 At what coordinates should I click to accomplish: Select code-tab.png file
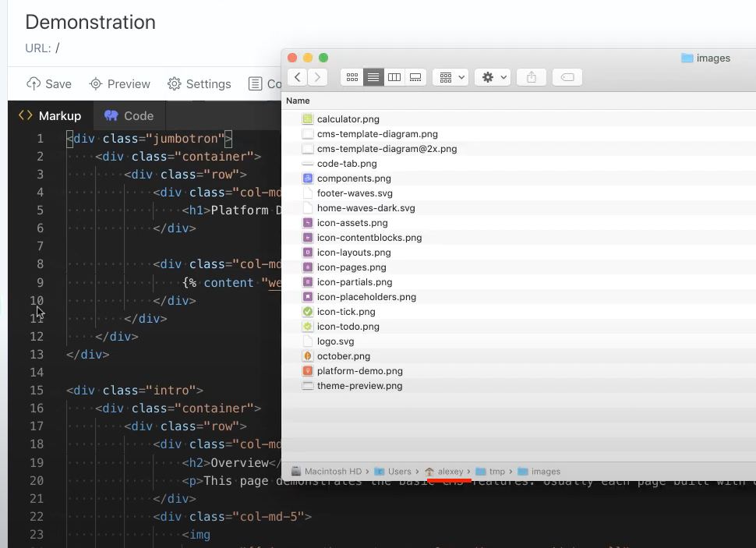coord(347,164)
